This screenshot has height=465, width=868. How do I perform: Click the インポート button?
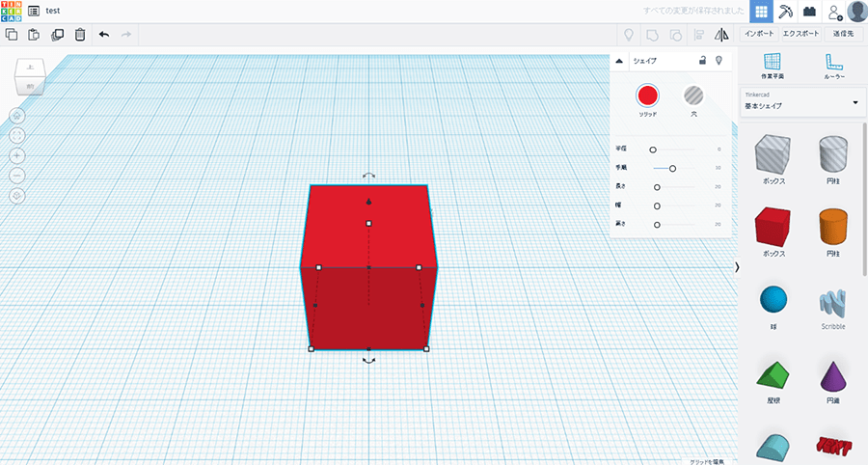[759, 34]
